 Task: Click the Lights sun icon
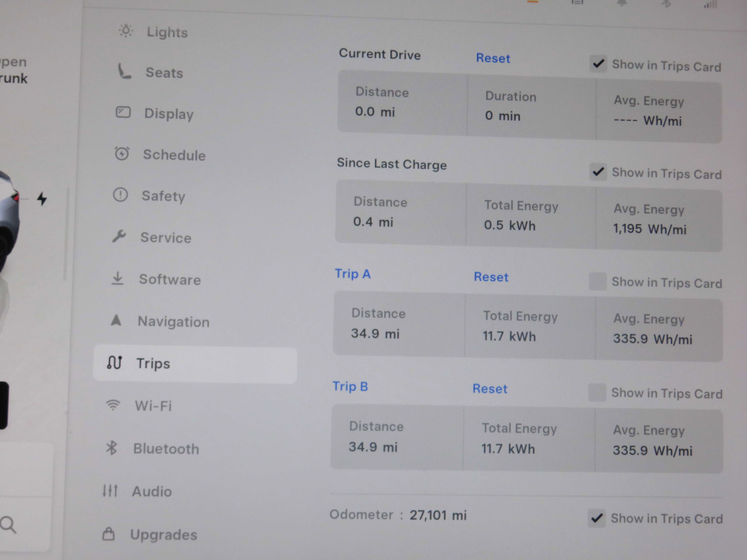coord(126,31)
